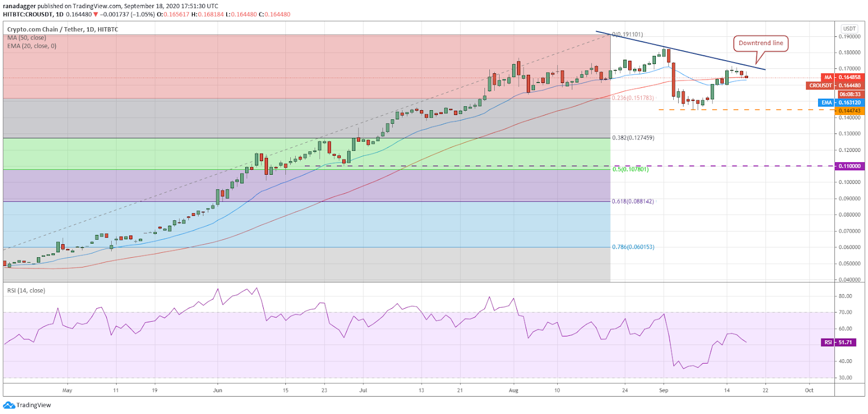Select the Fibonacci 0.5(0.107801) level label
The height and width of the screenshot is (414, 868).
630,169
